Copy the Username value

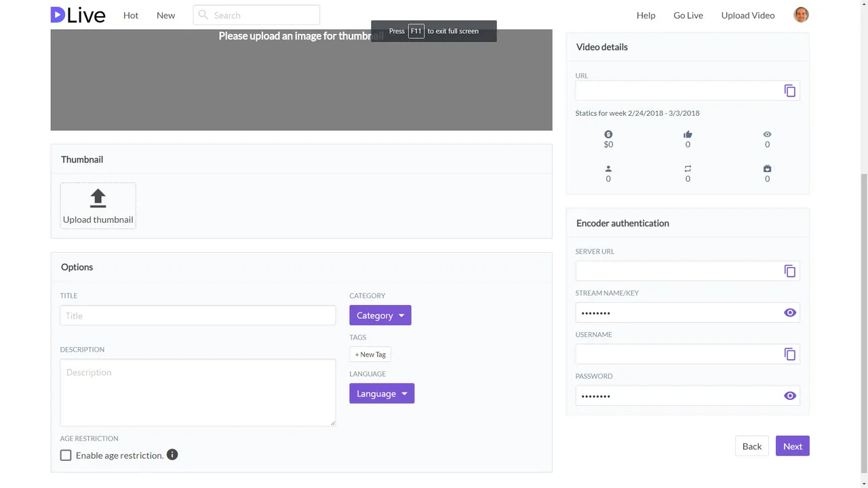click(790, 354)
